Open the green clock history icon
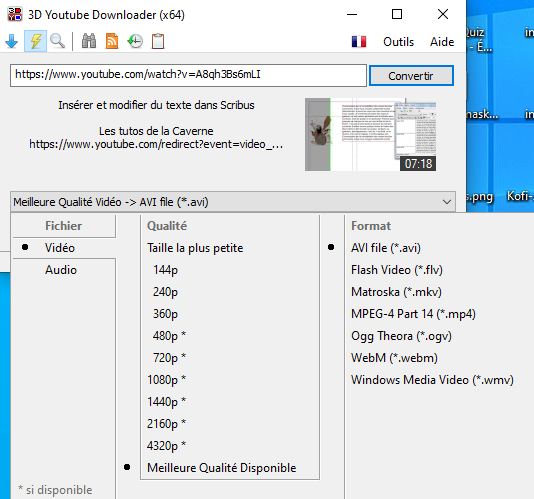Screen dimensions: 534x499 pyautogui.click(x=135, y=41)
